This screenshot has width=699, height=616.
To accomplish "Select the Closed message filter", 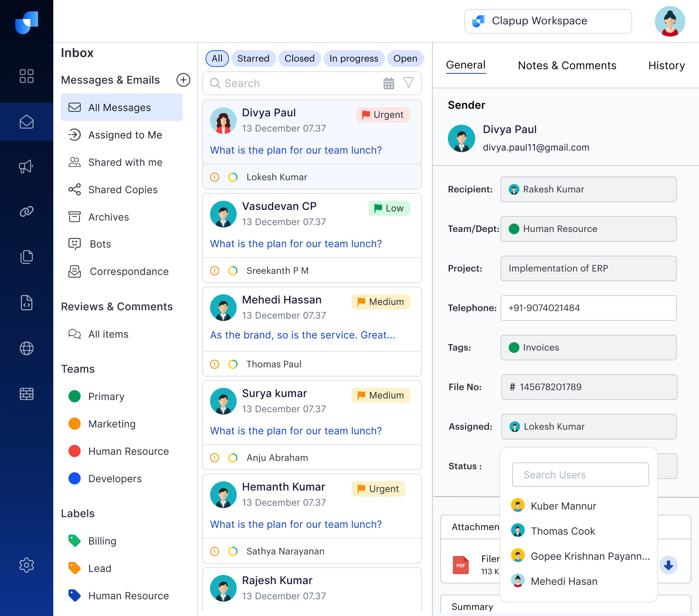I will pos(299,58).
